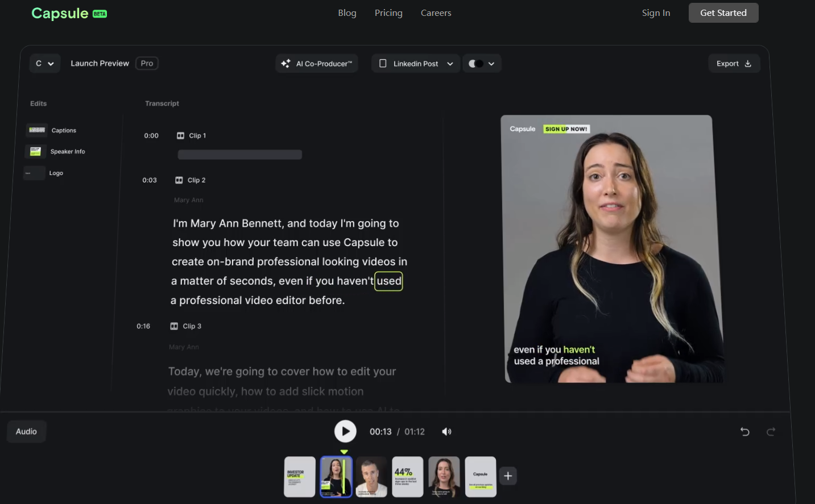815x504 pixels.
Task: Open the Speaker Info edit
Action: click(x=55, y=151)
